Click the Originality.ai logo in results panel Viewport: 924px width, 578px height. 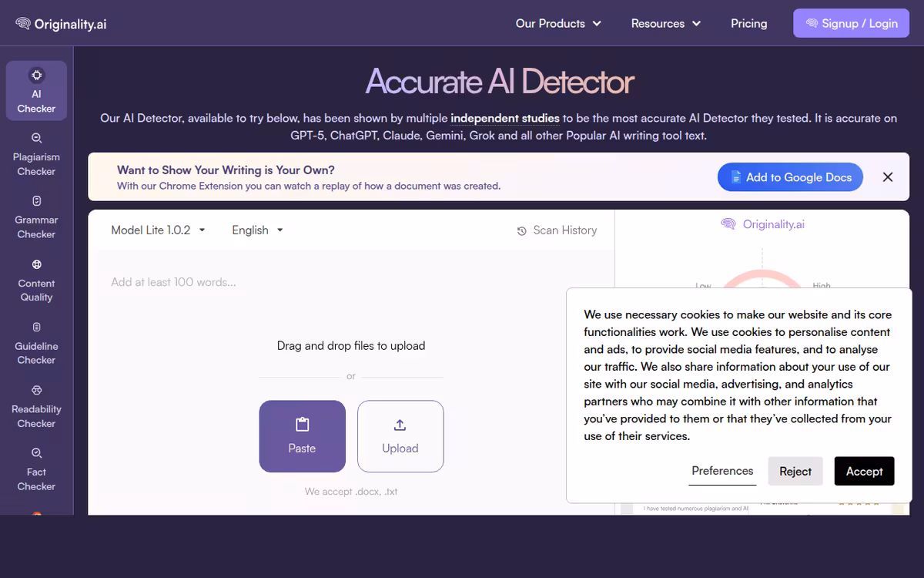point(763,224)
